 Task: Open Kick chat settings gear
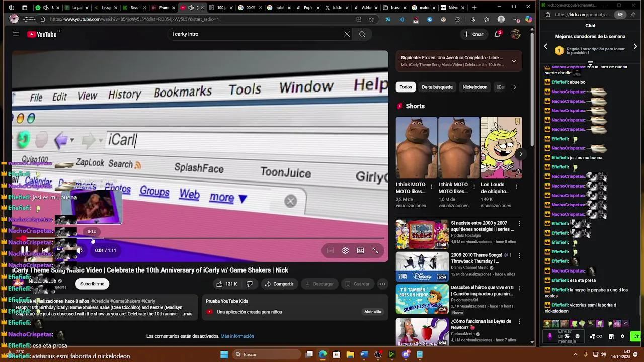(x=622, y=336)
